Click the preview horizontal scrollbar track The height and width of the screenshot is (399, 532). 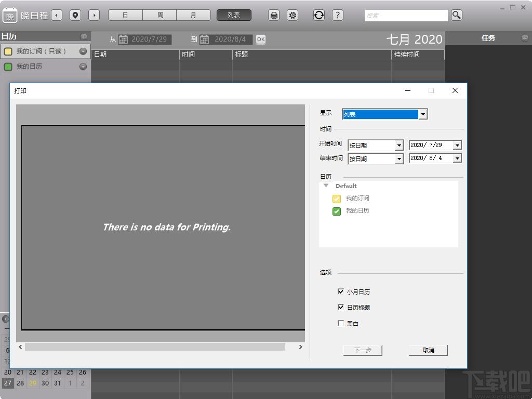(x=155, y=347)
